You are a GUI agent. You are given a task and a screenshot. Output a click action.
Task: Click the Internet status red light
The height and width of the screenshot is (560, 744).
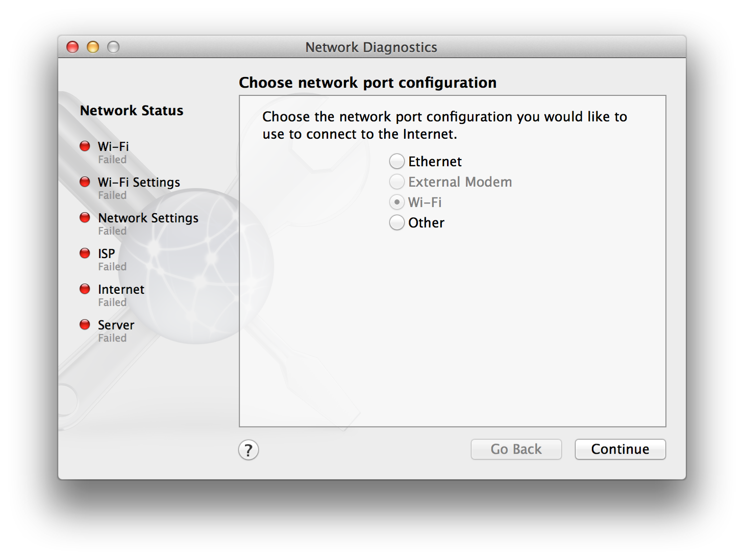(85, 289)
